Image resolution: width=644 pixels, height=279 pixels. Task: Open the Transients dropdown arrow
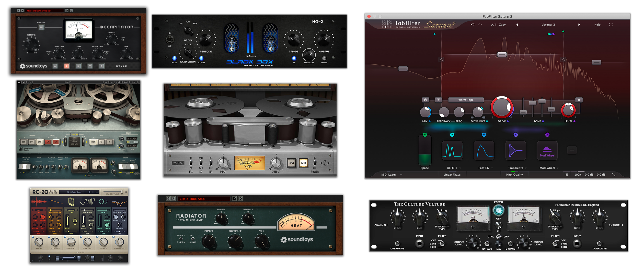[526, 168]
